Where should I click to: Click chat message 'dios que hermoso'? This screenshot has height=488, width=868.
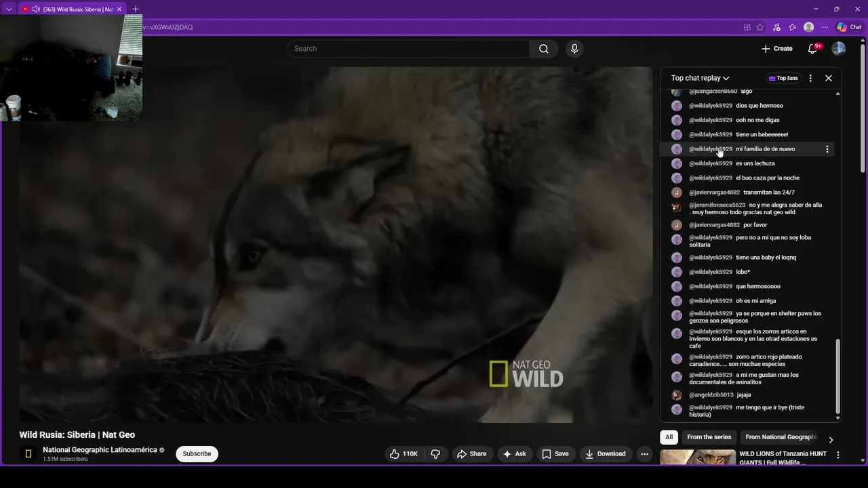coord(759,106)
